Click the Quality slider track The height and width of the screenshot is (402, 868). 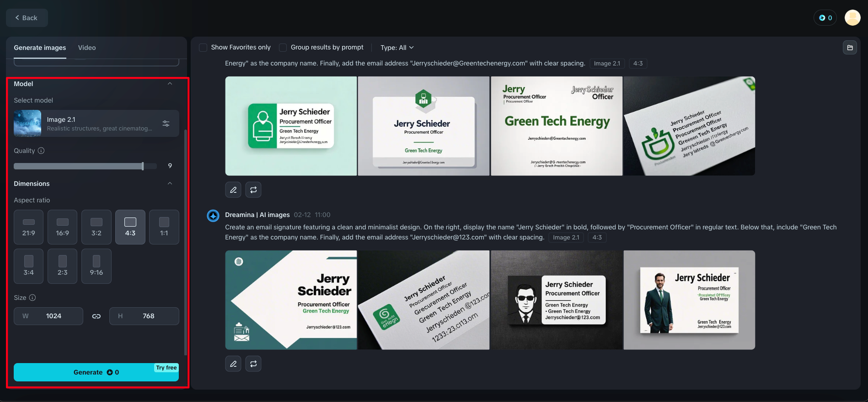(x=85, y=166)
